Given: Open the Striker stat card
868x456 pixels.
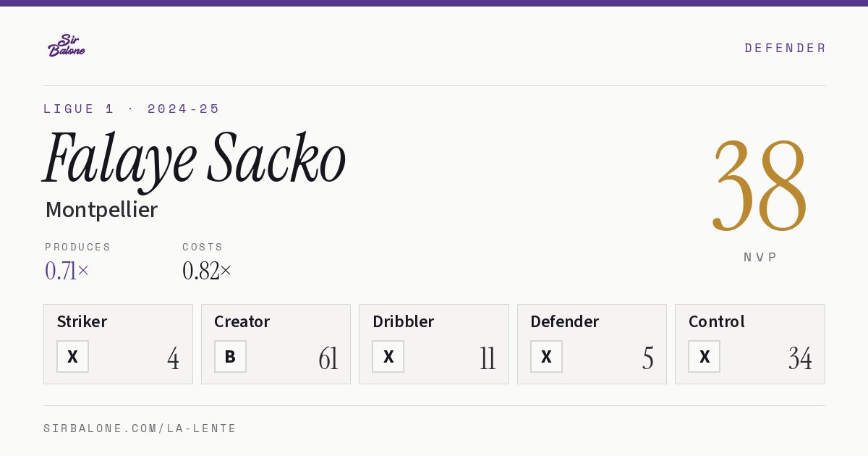Looking at the screenshot, I should pos(118,344).
